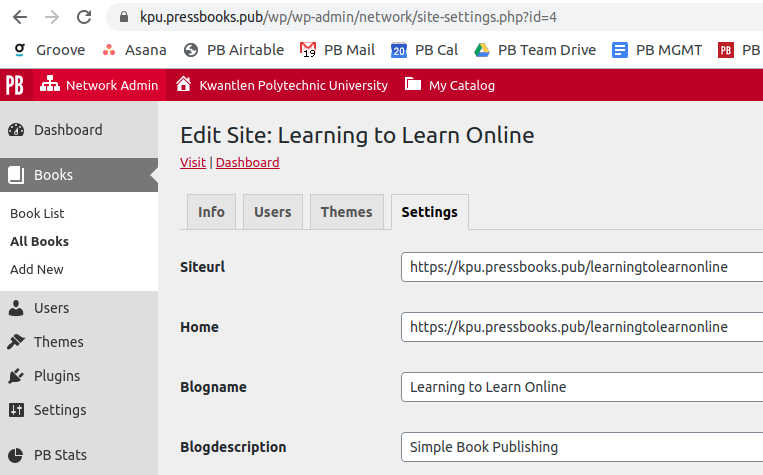Screen dimensions: 763x475
Task: Switch to the Info tab
Action: click(x=211, y=212)
